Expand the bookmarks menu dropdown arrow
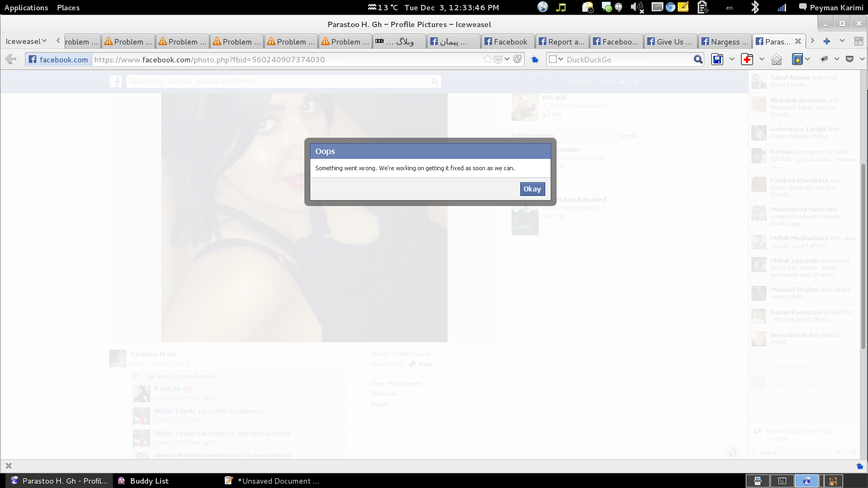This screenshot has width=868, height=488. pyautogui.click(x=807, y=59)
